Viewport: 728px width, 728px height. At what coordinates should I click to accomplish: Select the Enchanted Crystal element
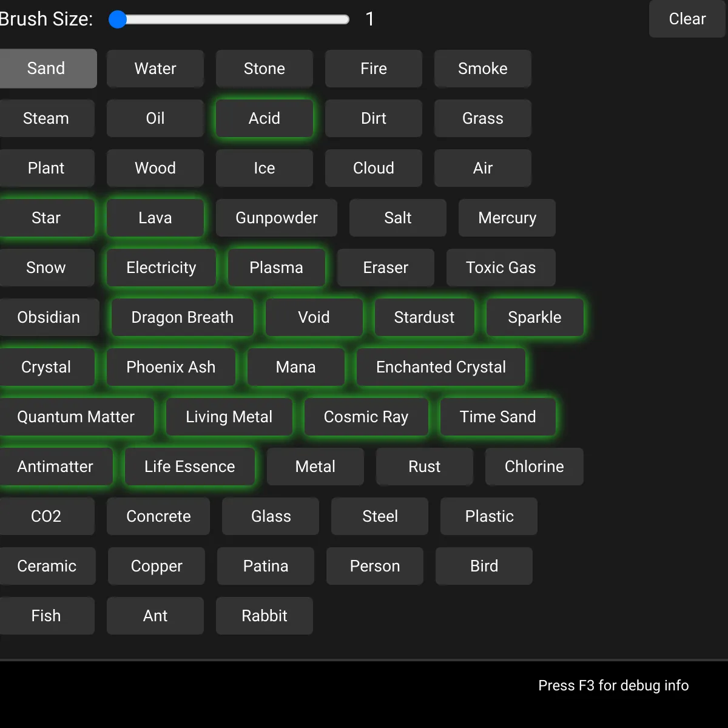click(x=440, y=367)
